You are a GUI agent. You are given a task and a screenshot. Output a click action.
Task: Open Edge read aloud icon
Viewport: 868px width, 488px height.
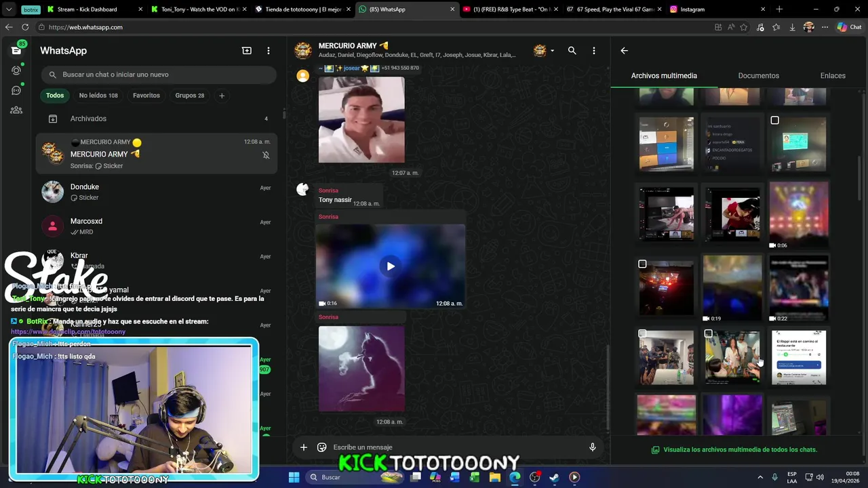(732, 27)
